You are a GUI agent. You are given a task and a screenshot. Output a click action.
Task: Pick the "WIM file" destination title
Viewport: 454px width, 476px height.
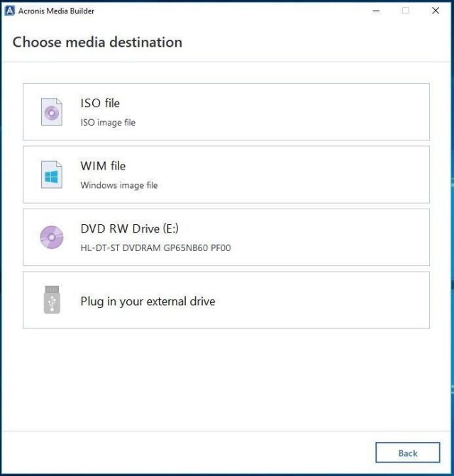(103, 166)
